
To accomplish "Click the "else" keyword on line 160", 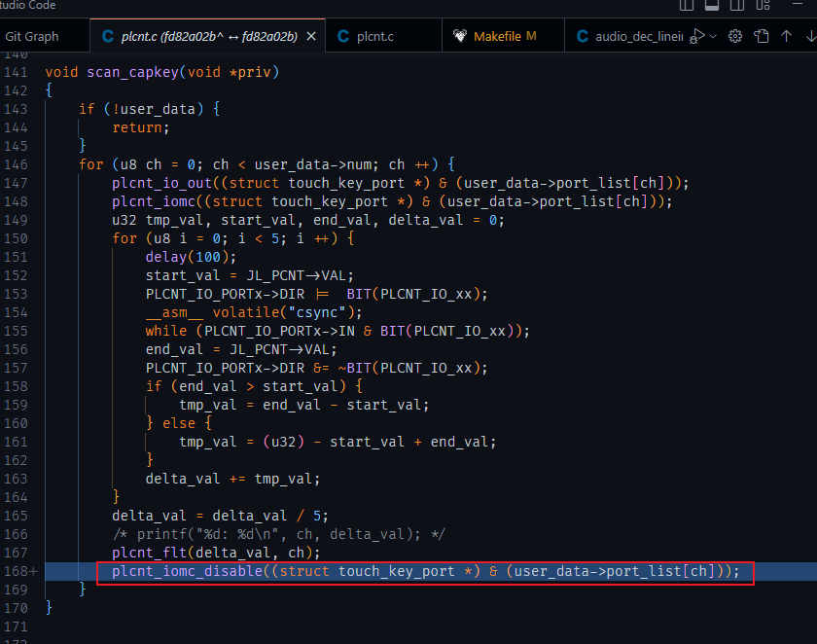I will tap(179, 423).
